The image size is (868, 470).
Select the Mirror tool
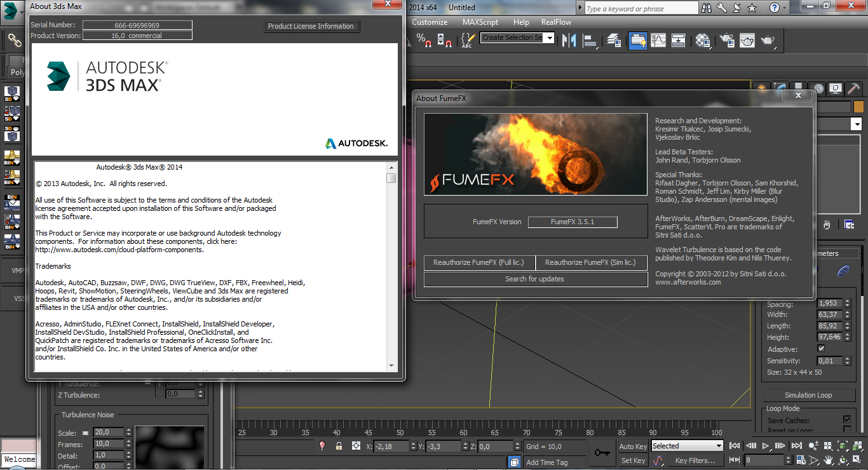click(570, 40)
